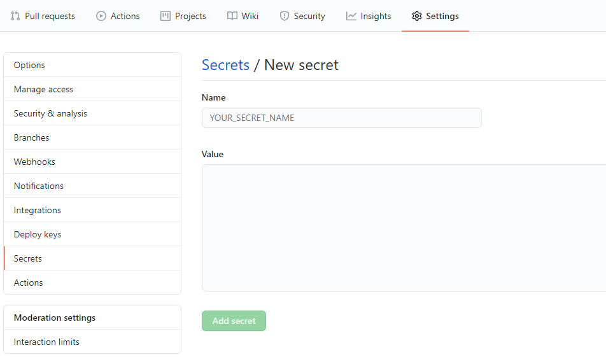Click the New secret heading text
The height and width of the screenshot is (364, 606).
(x=301, y=65)
